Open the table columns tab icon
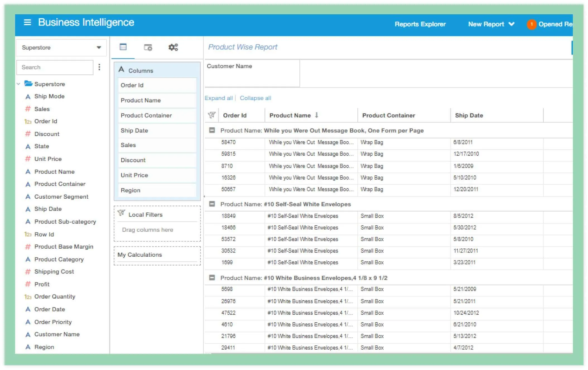 (x=123, y=47)
